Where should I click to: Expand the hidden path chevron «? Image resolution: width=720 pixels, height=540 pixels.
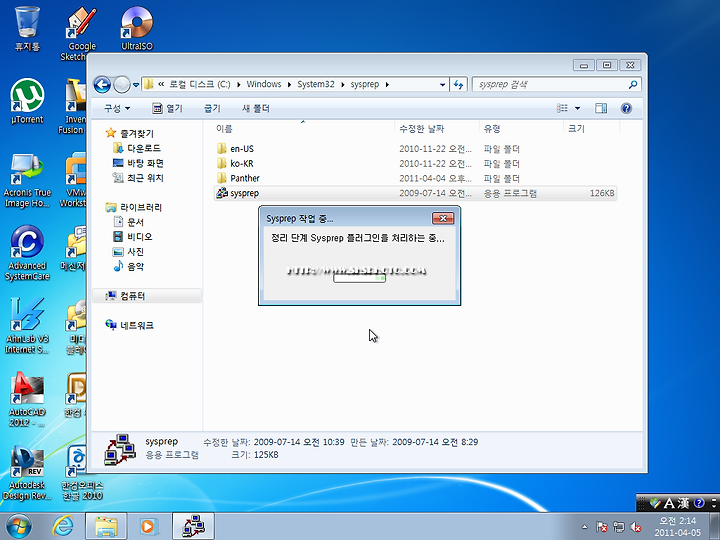tap(161, 84)
